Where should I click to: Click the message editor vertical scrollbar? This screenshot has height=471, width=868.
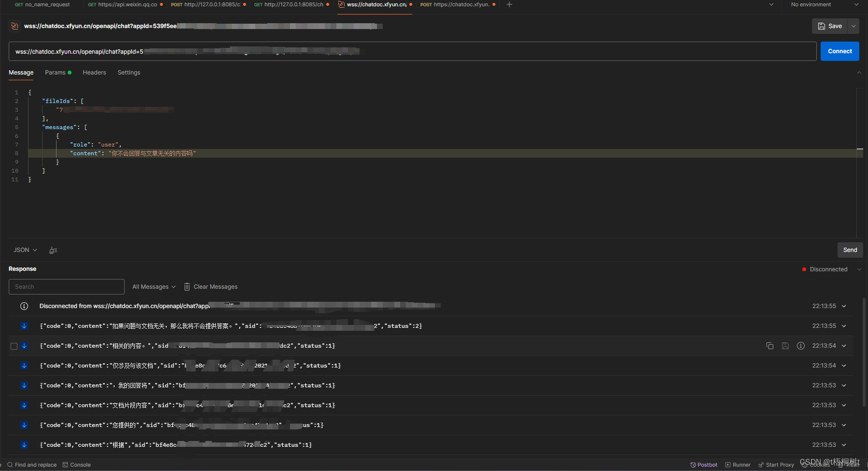[x=860, y=162]
